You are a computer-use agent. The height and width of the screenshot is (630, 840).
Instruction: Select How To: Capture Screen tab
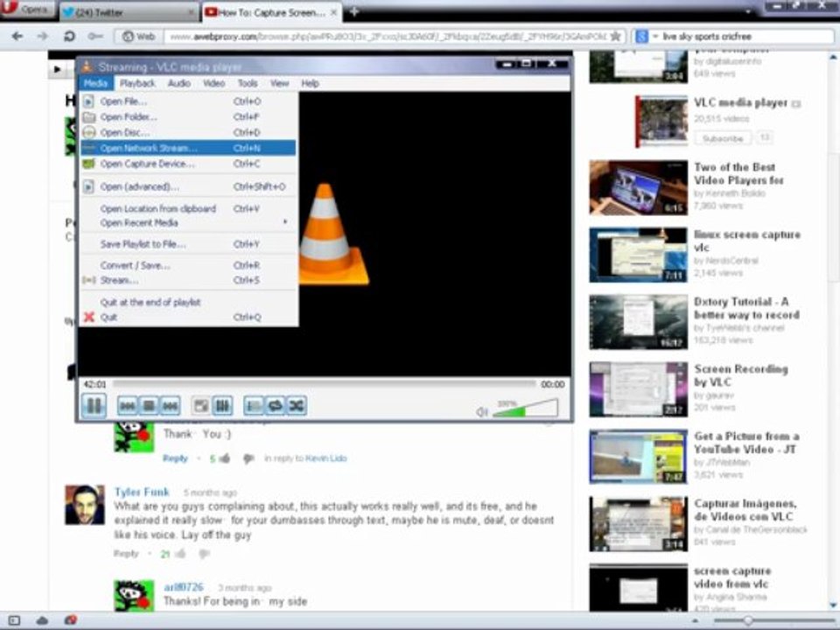pyautogui.click(x=270, y=12)
